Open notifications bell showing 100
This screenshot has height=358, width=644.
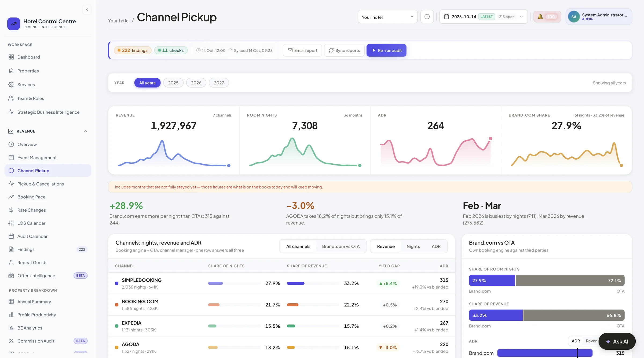pyautogui.click(x=547, y=17)
